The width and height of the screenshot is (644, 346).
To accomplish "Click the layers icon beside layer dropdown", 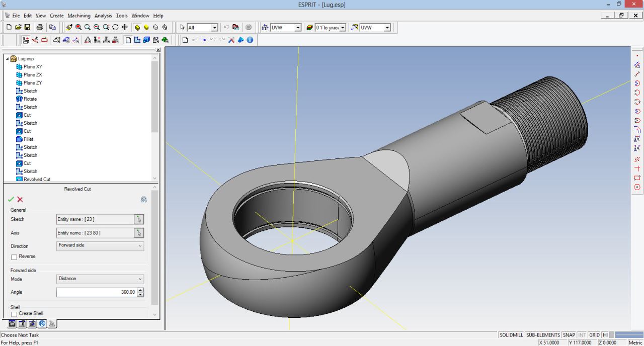I will (309, 27).
